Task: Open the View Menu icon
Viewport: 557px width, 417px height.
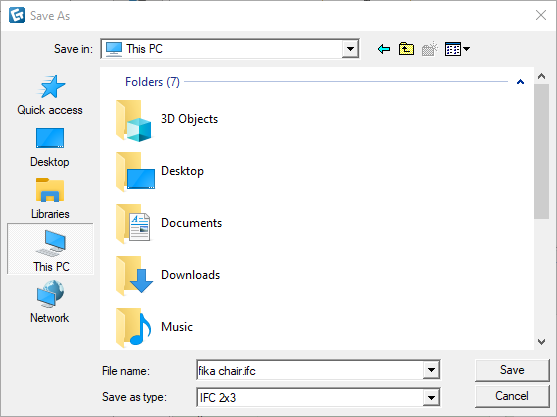Action: pos(457,49)
